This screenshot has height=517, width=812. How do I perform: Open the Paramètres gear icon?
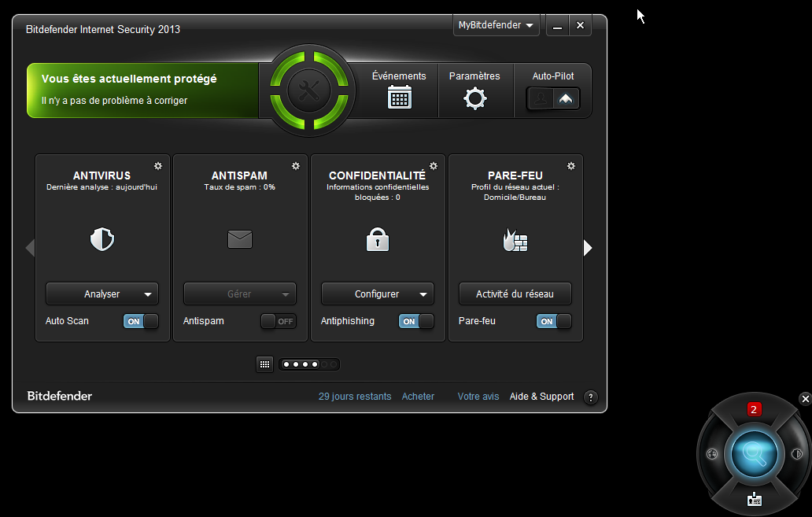pos(475,98)
